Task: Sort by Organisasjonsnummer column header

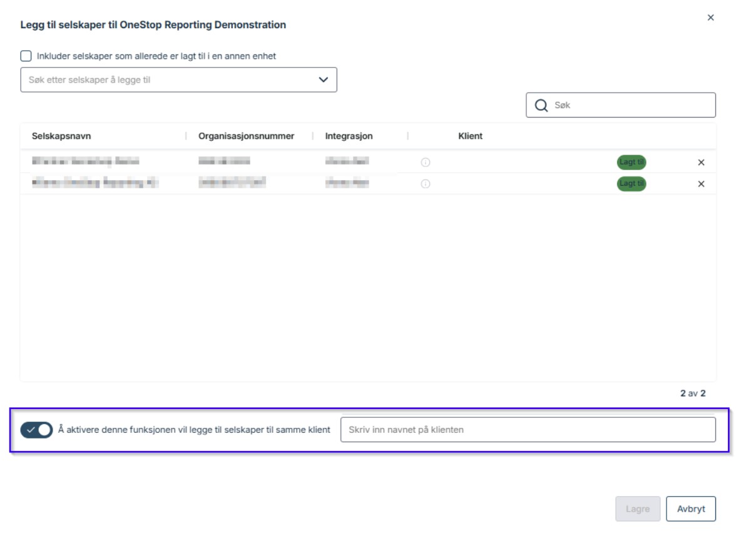Action: [246, 136]
